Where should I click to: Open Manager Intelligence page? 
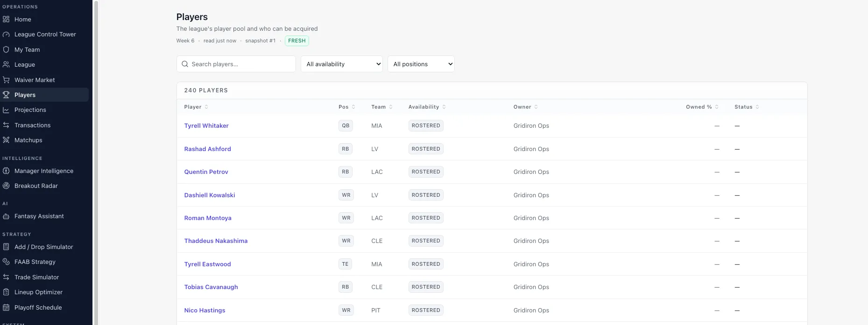pos(44,171)
